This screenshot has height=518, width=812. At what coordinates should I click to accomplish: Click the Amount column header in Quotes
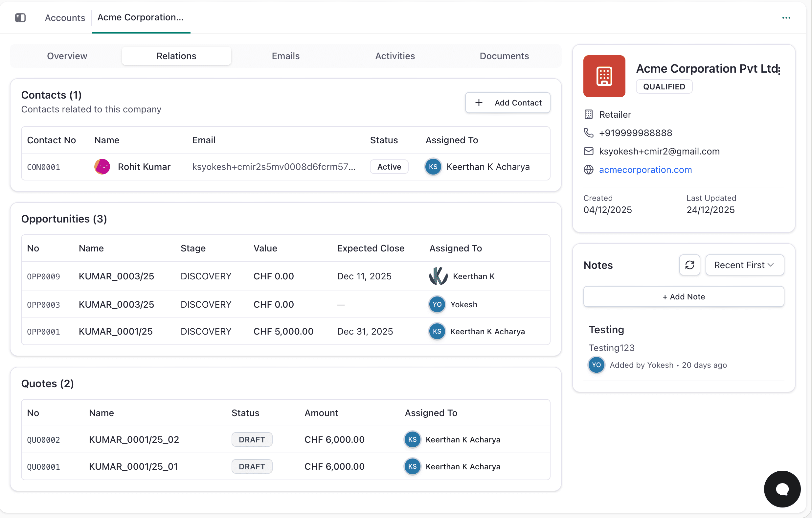[x=321, y=413]
